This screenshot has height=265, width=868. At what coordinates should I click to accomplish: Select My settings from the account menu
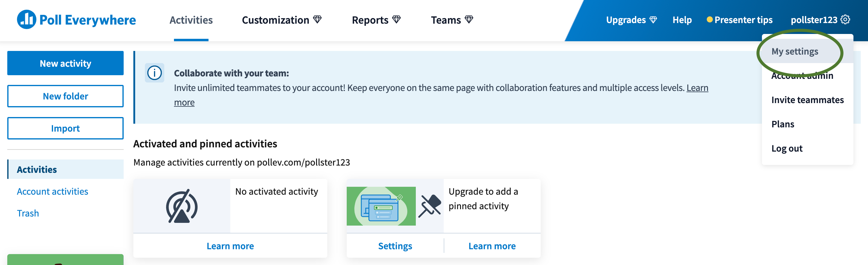(807, 51)
